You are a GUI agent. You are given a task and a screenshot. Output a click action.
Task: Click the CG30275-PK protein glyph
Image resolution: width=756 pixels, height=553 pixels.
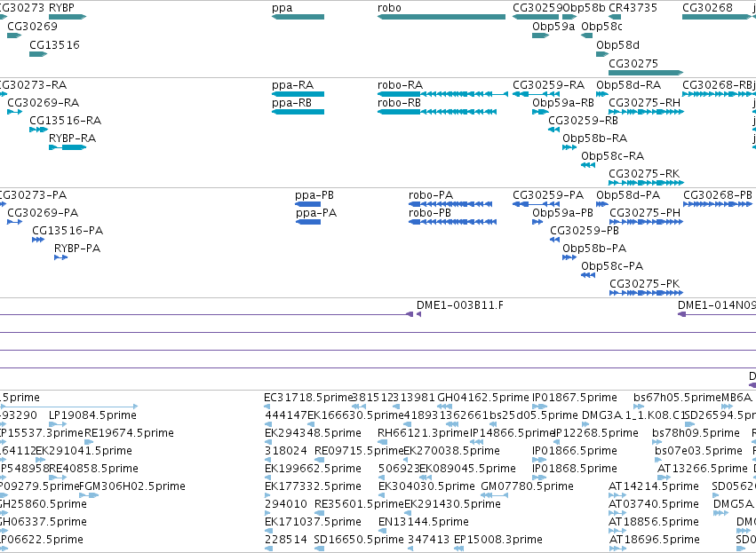click(x=646, y=292)
